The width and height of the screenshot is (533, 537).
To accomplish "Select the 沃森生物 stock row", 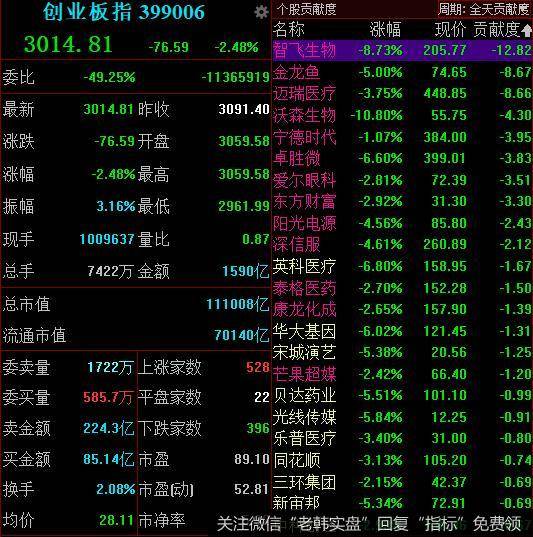I will tap(402, 115).
